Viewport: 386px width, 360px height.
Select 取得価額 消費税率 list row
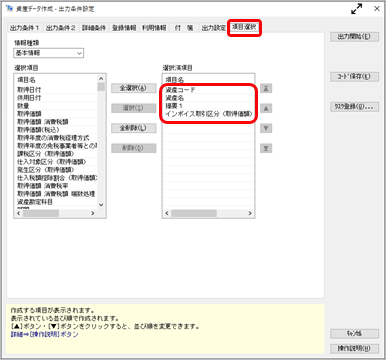pyautogui.click(x=56, y=186)
